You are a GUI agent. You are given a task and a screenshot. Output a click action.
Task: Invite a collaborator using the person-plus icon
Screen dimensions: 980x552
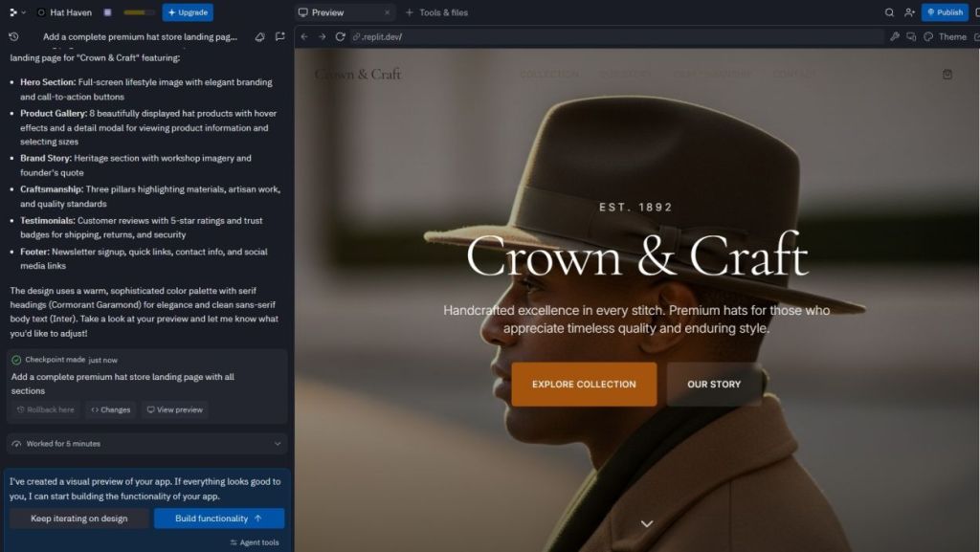click(910, 12)
